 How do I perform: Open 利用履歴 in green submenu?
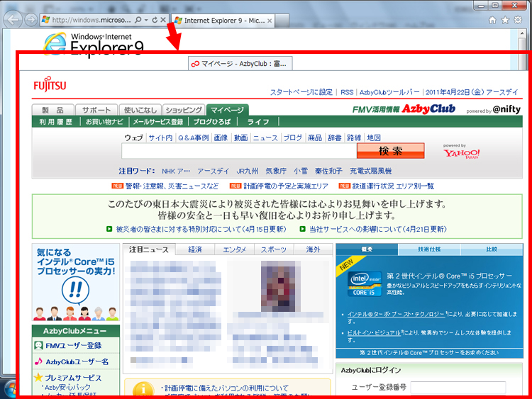55,122
